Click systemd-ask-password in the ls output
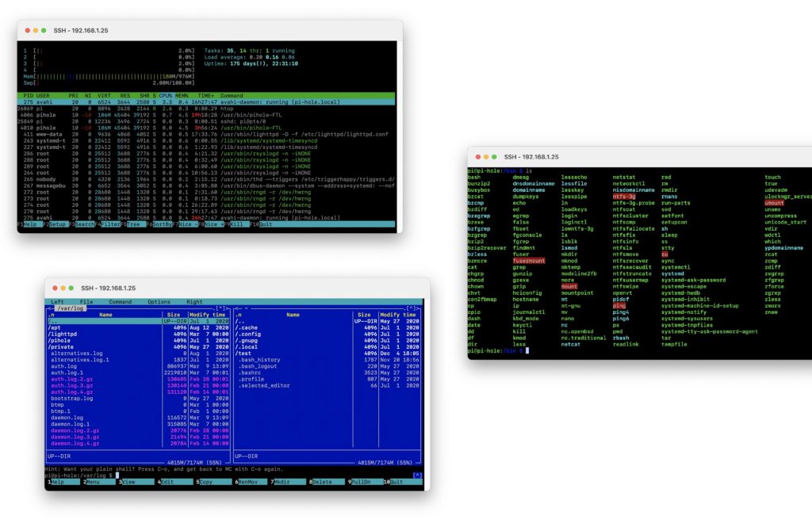This screenshot has width=812, height=520. pyautogui.click(x=693, y=280)
